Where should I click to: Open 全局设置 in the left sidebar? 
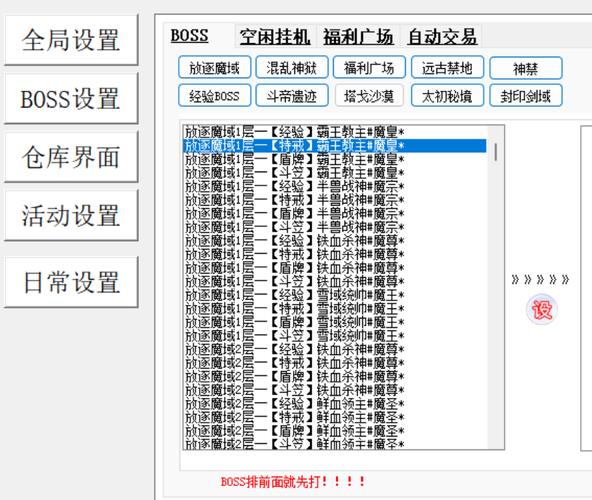tap(71, 40)
